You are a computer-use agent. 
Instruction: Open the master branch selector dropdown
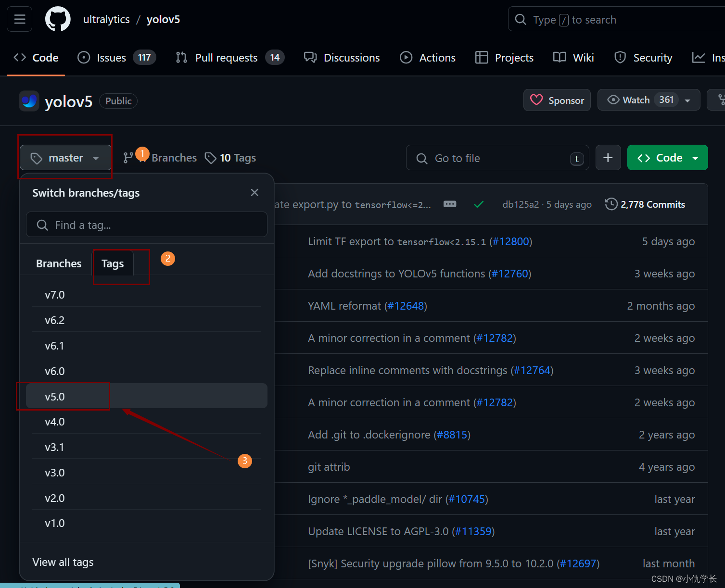click(x=65, y=158)
